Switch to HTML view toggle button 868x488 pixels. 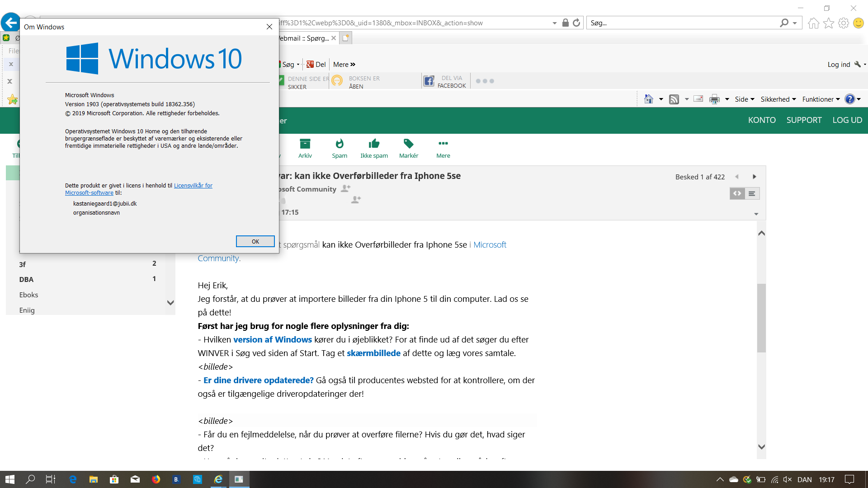click(737, 193)
